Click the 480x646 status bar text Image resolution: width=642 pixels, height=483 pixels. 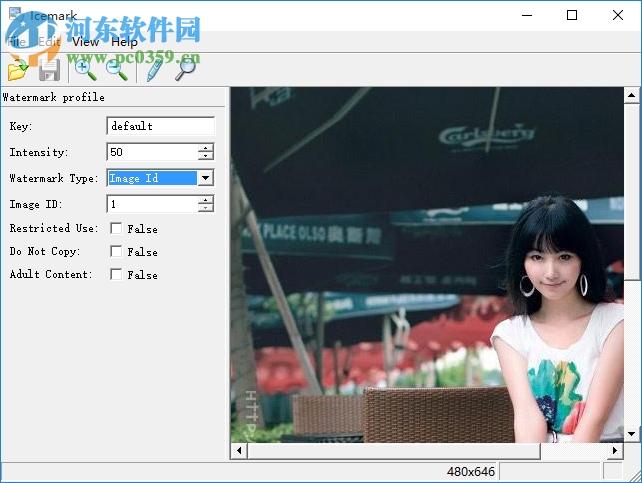471,472
